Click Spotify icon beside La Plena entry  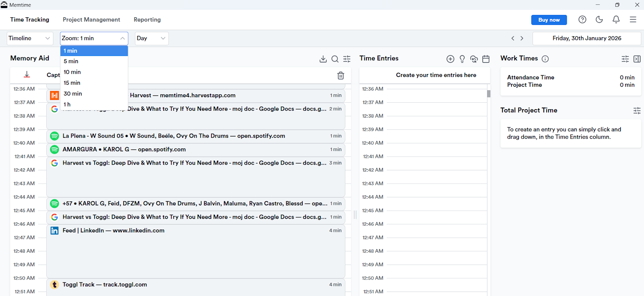(x=54, y=136)
